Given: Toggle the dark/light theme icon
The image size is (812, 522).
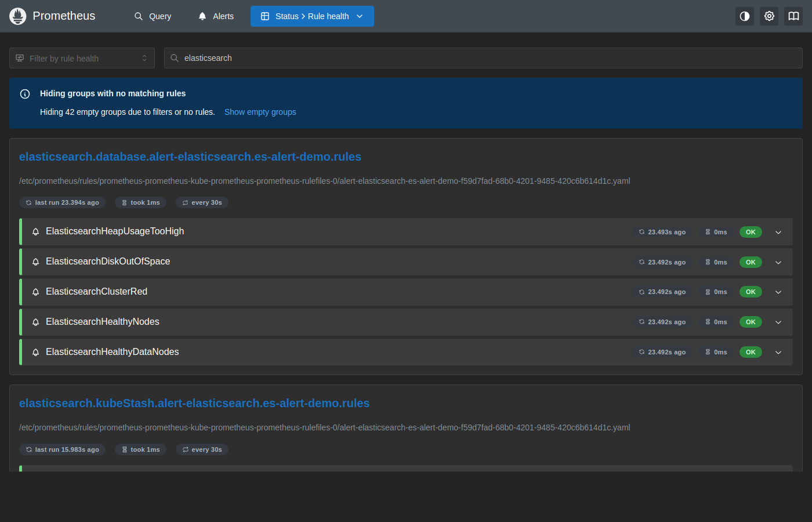Looking at the screenshot, I should point(745,16).
